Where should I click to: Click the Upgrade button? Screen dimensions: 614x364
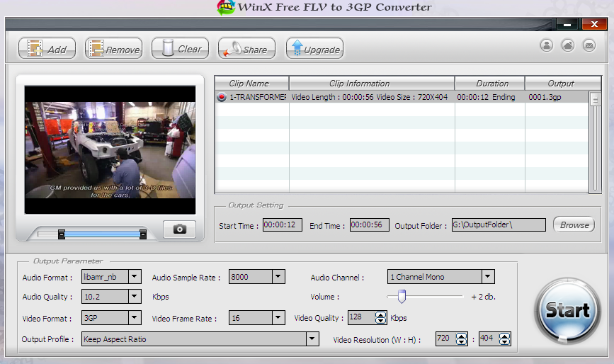pyautogui.click(x=315, y=49)
